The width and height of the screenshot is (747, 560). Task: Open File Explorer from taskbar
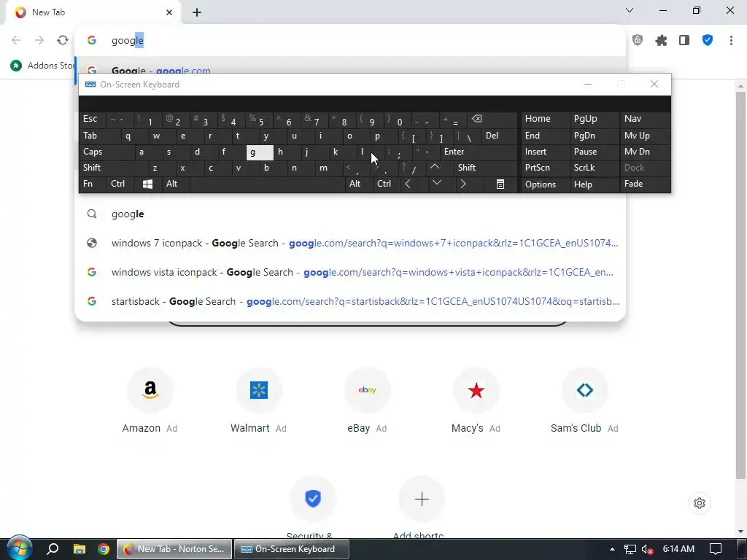tap(79, 549)
